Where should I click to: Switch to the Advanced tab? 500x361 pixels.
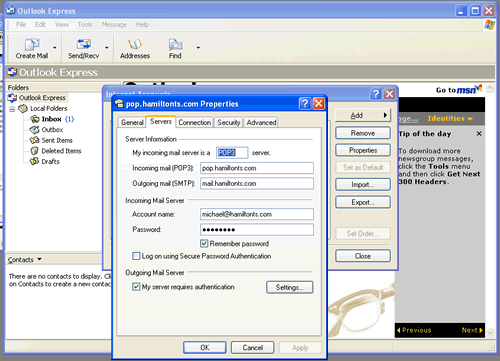point(261,122)
